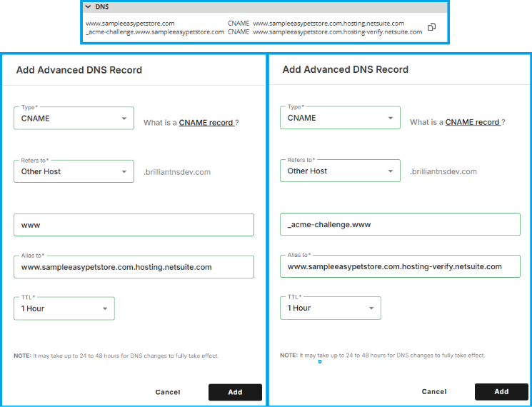The image size is (532, 407).
Task: Cancel the left Add Advanced DNS Record dialog
Action: (168, 392)
